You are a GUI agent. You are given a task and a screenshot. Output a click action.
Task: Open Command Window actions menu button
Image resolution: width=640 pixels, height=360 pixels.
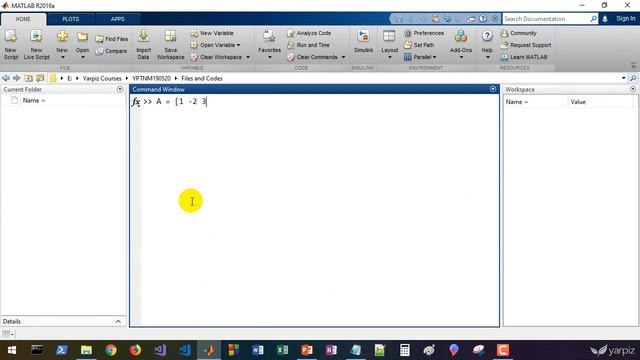tap(493, 89)
